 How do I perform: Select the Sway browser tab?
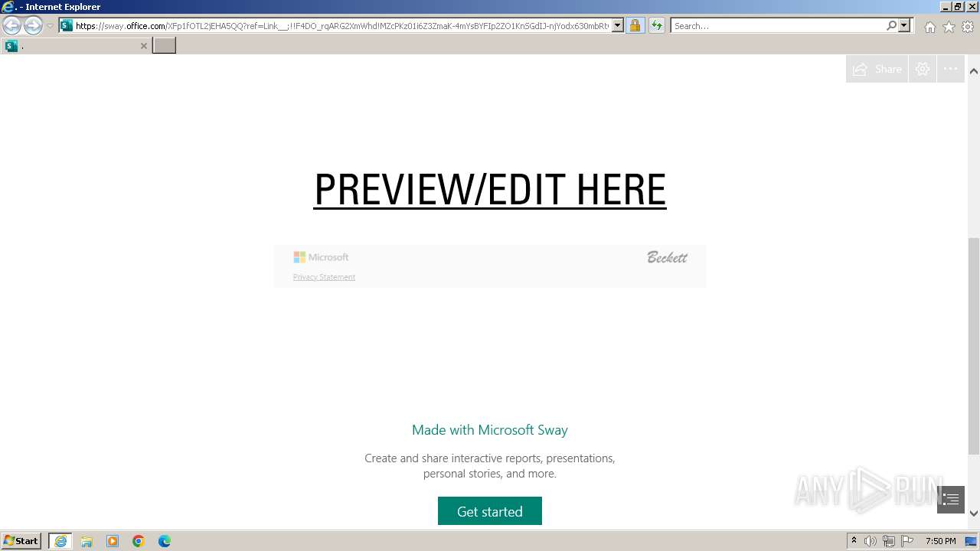coord(75,46)
